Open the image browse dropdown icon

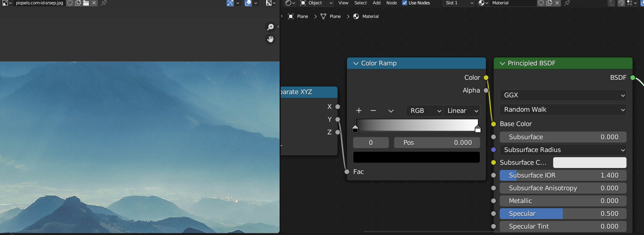pos(7,3)
